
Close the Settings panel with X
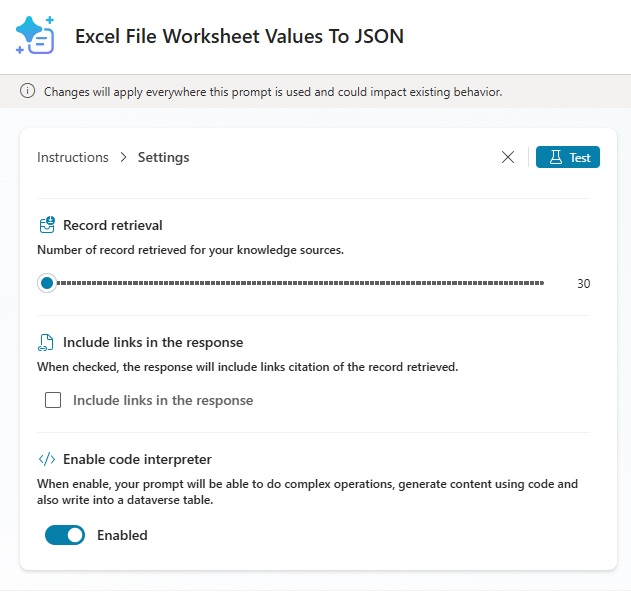508,157
